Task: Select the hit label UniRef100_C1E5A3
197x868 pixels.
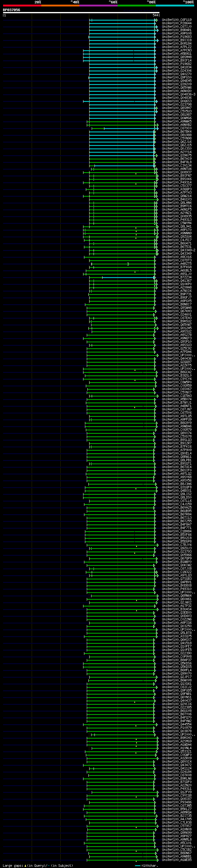Action: point(176,396)
